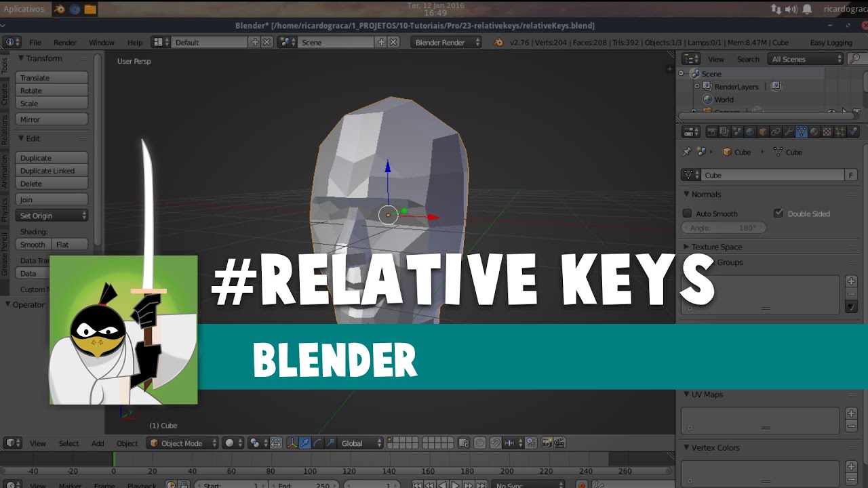Open the World properties tab icon
The width and height of the screenshot is (868, 488).
(750, 132)
